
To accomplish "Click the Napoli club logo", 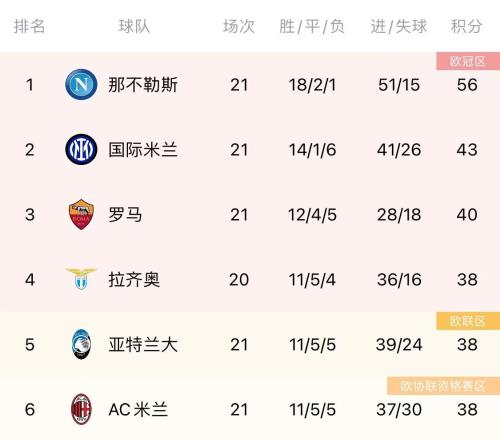I will pyautogui.click(x=81, y=84).
